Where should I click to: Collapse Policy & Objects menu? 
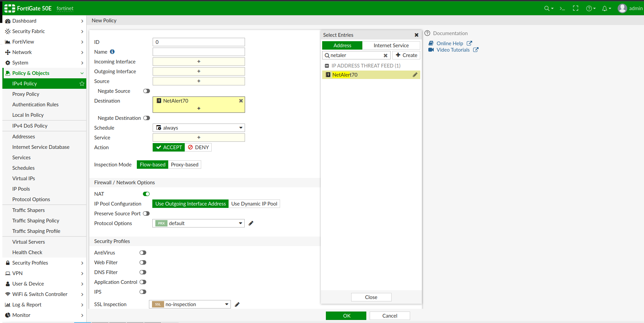(82, 73)
